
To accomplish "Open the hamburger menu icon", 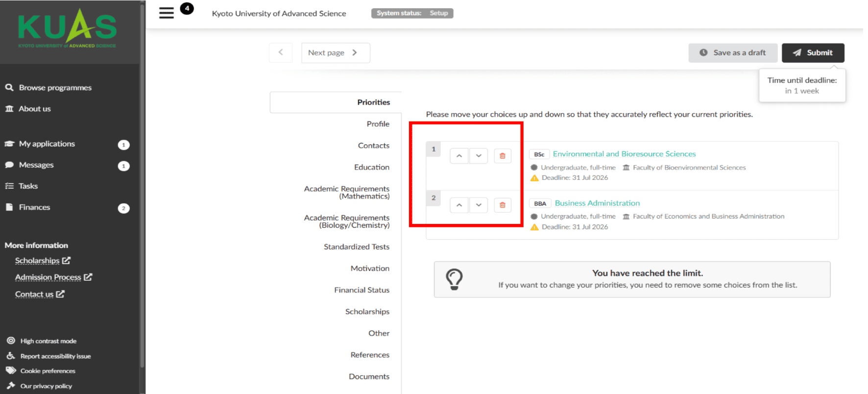I will pos(167,13).
